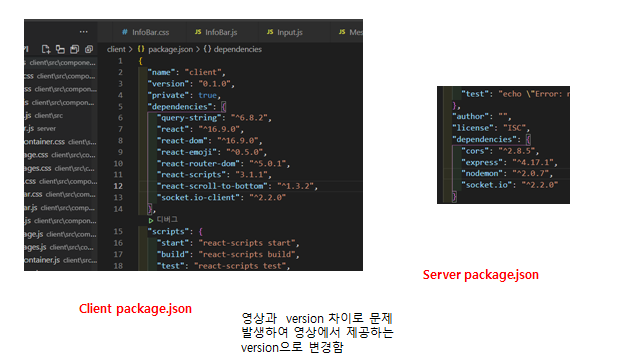This screenshot has width=640, height=360.
Task: Click the "nodemon": "^2.0.7" line
Action: click(x=507, y=173)
